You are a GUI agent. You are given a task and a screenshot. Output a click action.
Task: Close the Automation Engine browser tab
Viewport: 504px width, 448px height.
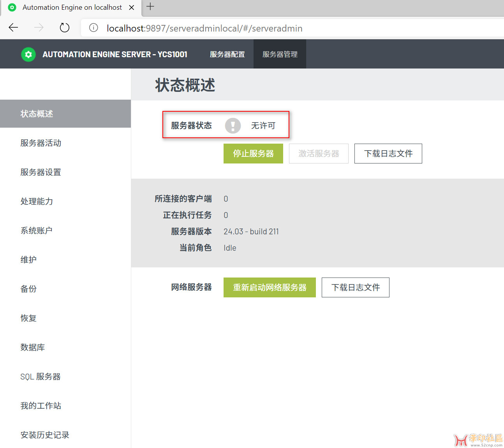132,7
